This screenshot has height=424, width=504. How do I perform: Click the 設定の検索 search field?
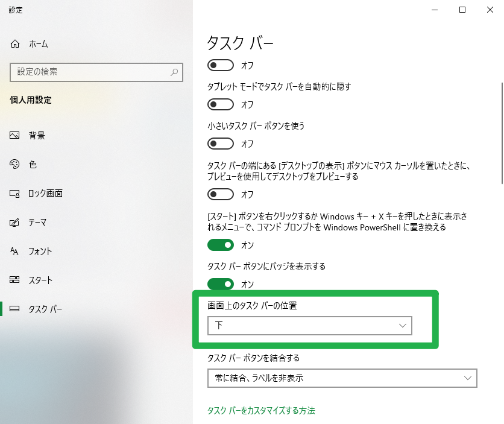[x=96, y=72]
